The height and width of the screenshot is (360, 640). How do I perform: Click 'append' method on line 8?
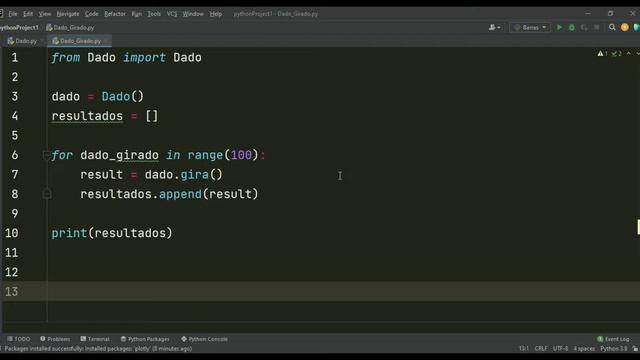click(x=180, y=194)
